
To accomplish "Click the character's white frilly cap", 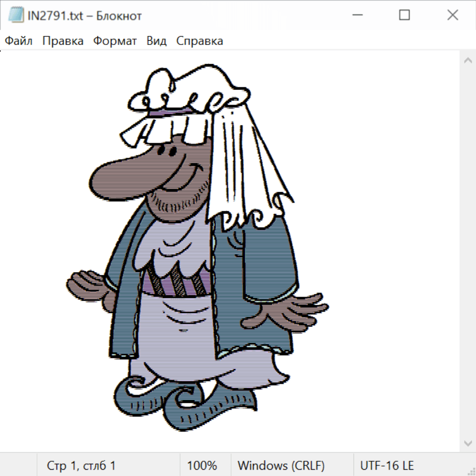I will [190, 90].
